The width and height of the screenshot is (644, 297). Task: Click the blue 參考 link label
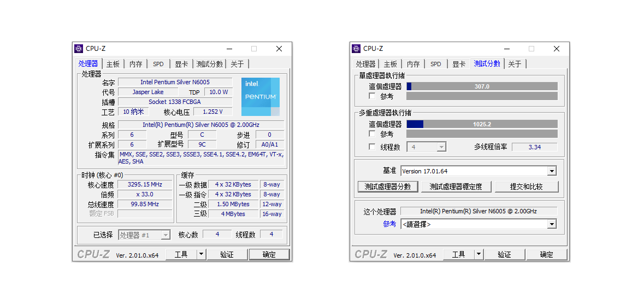(x=389, y=224)
